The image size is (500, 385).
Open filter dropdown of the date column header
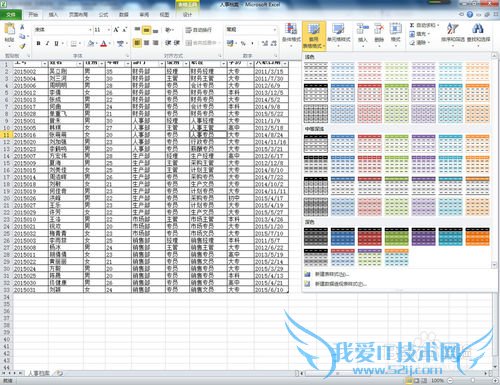285,63
